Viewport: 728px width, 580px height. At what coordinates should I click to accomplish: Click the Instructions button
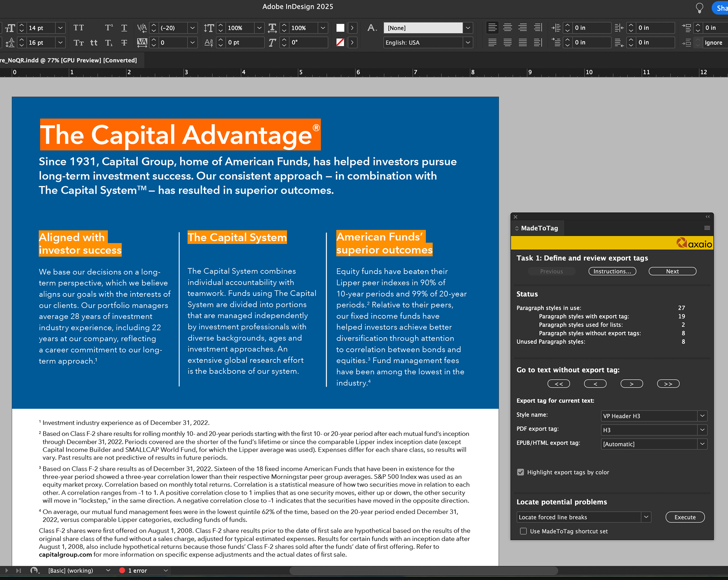click(x=612, y=271)
